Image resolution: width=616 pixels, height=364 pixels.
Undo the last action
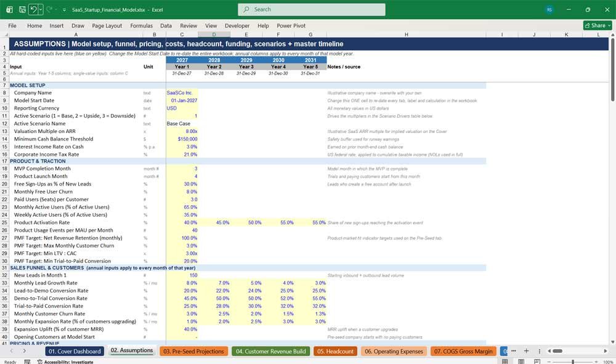[x=34, y=9]
